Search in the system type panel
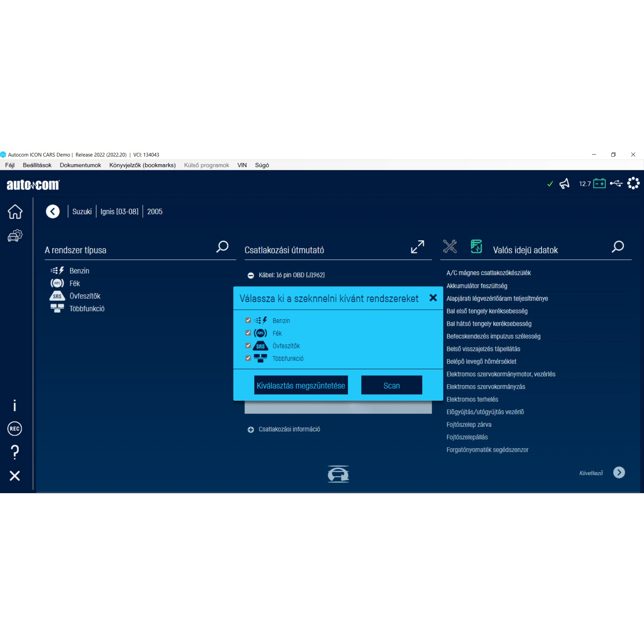The height and width of the screenshot is (644, 644). [222, 247]
